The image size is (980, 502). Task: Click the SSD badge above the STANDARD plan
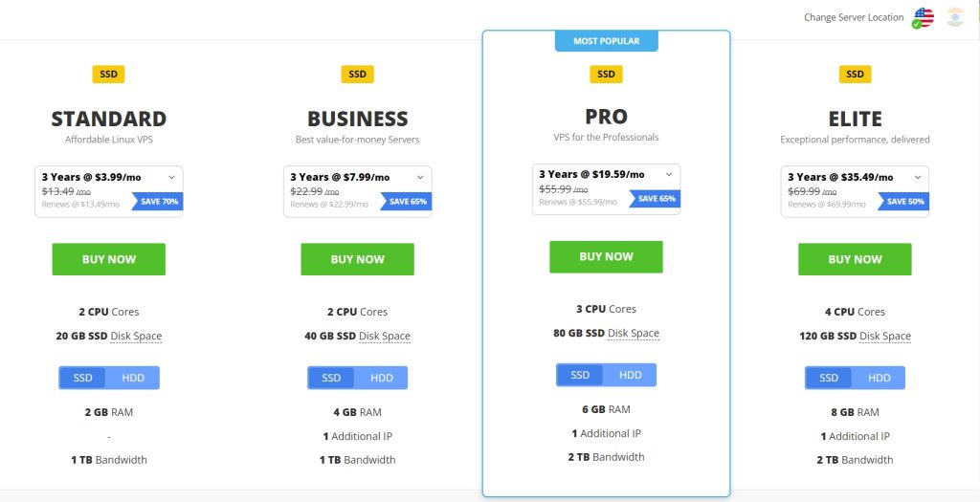[x=108, y=74]
